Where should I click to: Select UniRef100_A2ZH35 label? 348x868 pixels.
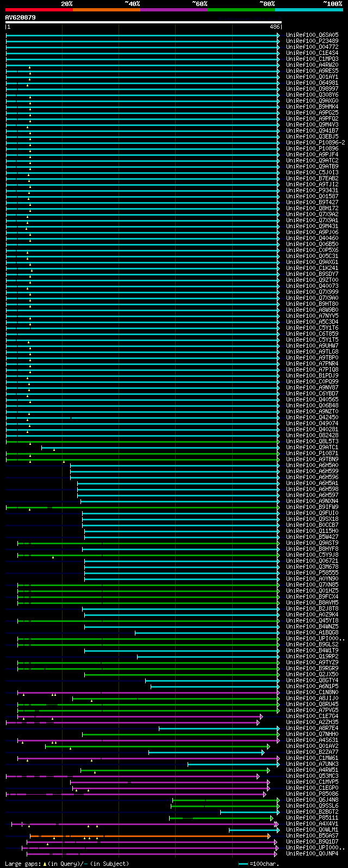pyautogui.click(x=312, y=722)
